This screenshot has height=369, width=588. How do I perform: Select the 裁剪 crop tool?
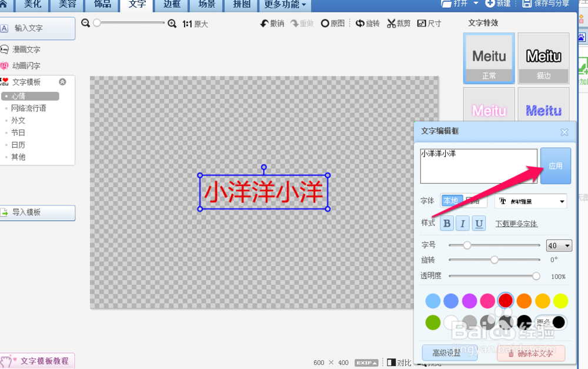[398, 23]
